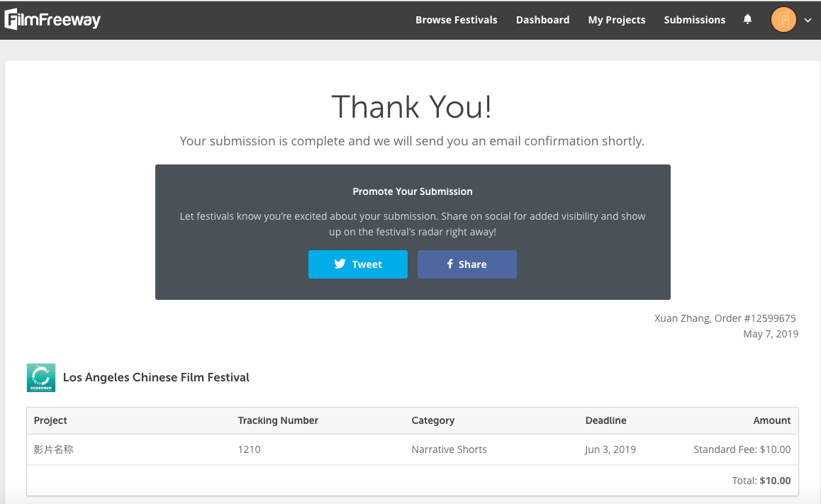Click the Tracking Number column header
This screenshot has height=504, width=821.
point(277,420)
